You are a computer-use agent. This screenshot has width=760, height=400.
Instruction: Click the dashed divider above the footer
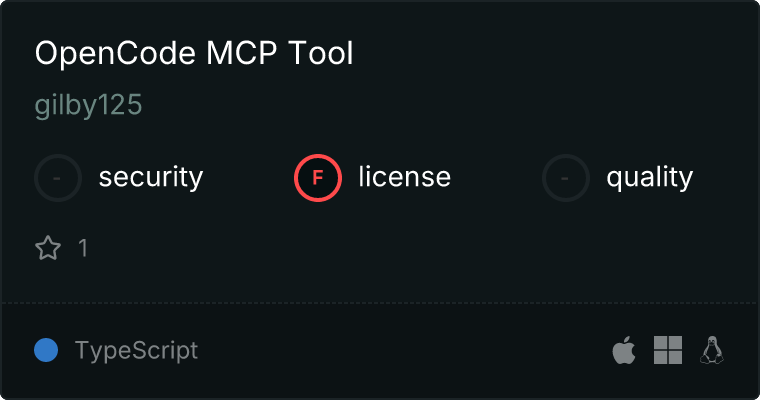[x=380, y=304]
